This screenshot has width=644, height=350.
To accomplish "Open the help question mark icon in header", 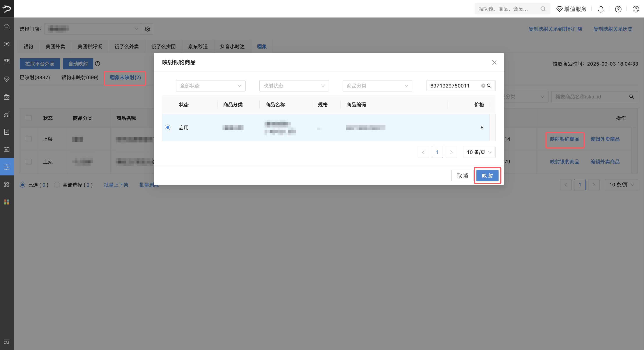I will pyautogui.click(x=618, y=9).
